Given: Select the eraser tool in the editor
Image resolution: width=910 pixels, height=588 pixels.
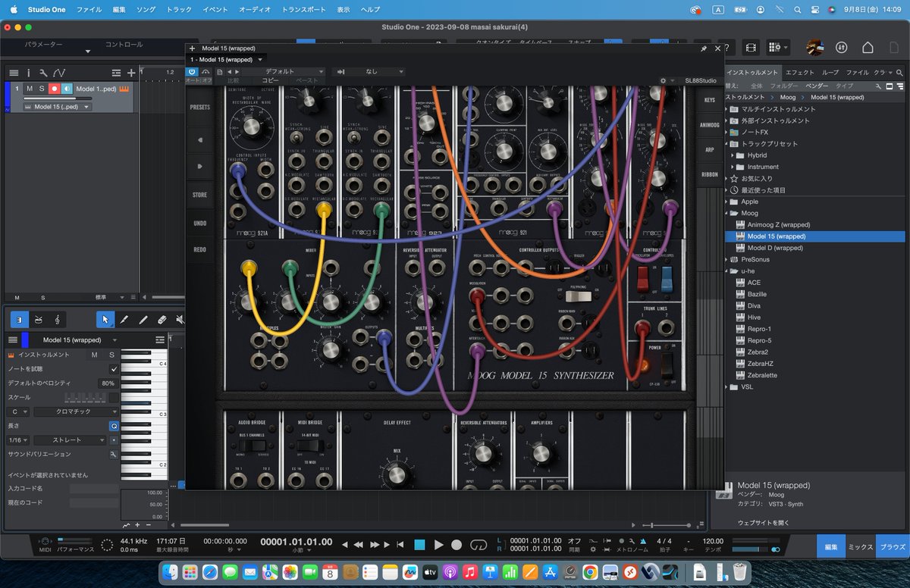Looking at the screenshot, I should (x=162, y=320).
